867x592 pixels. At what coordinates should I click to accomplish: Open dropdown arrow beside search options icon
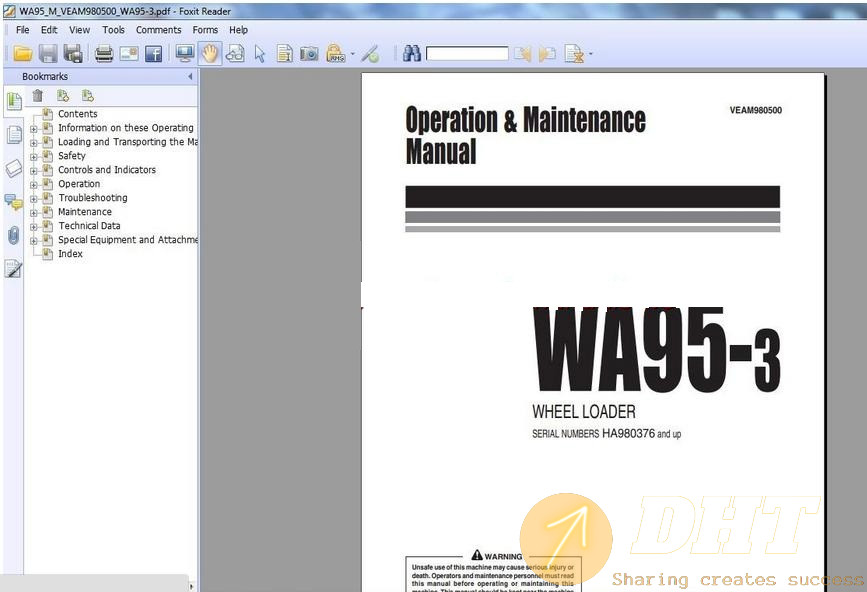(x=591, y=54)
